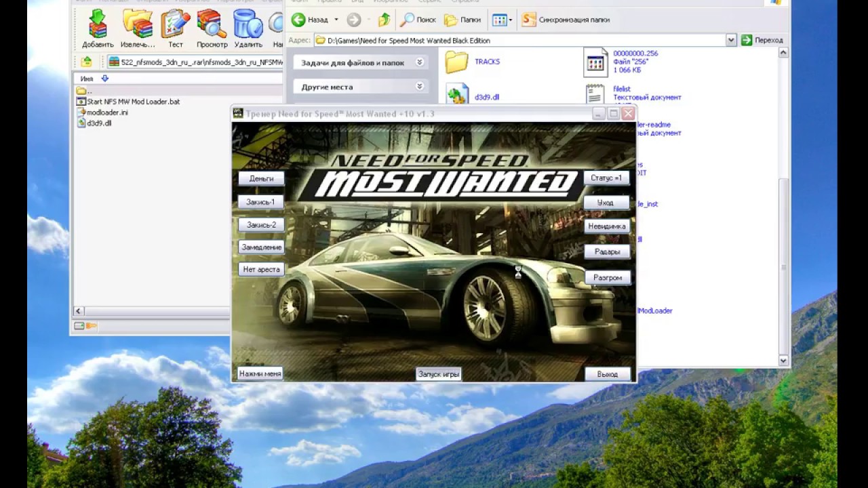Image resolution: width=868 pixels, height=488 pixels.
Task: Click the Статус +1 trainer button
Action: pos(606,178)
